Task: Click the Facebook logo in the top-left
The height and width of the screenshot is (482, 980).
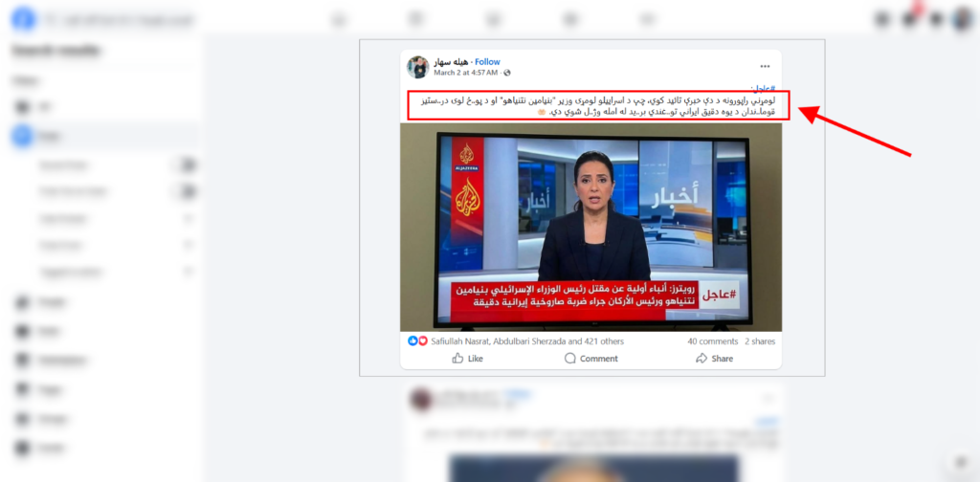Action: pyautogui.click(x=24, y=19)
